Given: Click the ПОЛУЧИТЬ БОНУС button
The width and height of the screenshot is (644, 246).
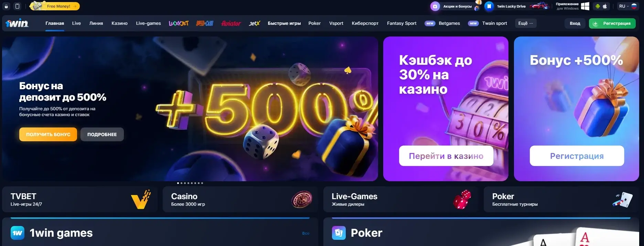Looking at the screenshot, I should point(48,134).
